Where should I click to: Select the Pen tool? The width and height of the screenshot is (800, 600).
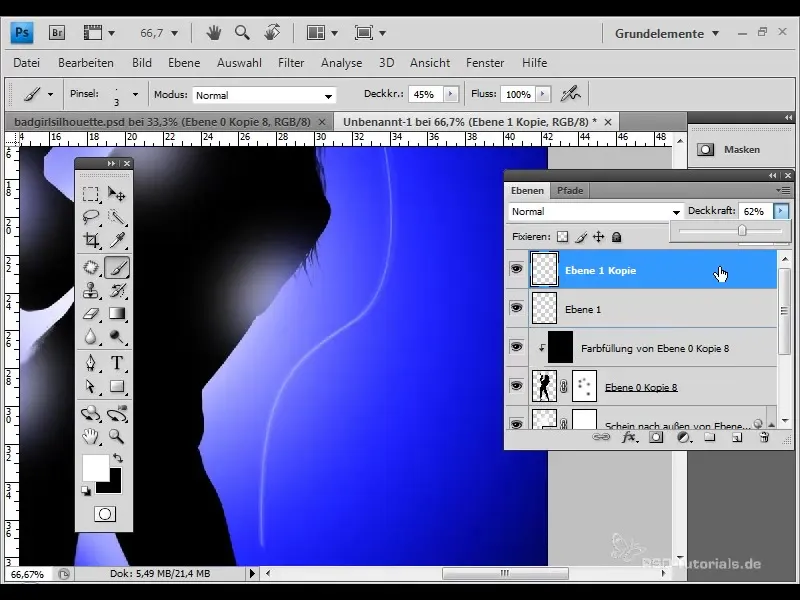pos(91,363)
